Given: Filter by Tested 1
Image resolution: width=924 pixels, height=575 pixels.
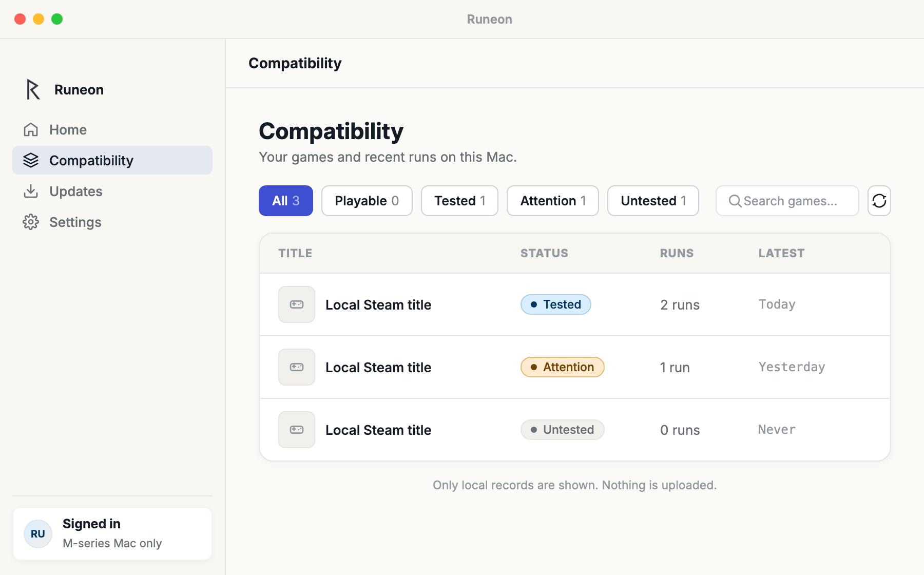Looking at the screenshot, I should coord(459,201).
